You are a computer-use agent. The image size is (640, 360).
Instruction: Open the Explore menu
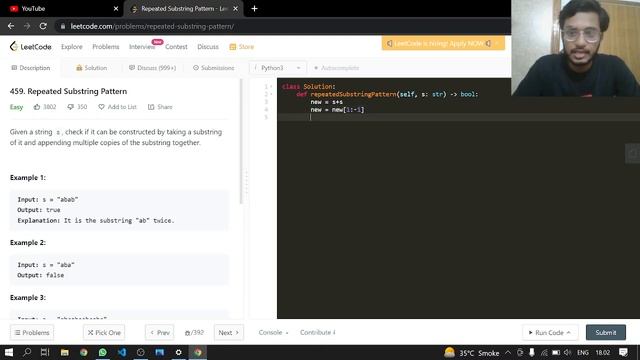[x=72, y=47]
